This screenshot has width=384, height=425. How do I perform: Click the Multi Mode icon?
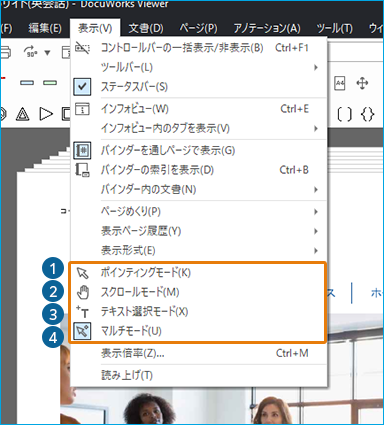(82, 331)
